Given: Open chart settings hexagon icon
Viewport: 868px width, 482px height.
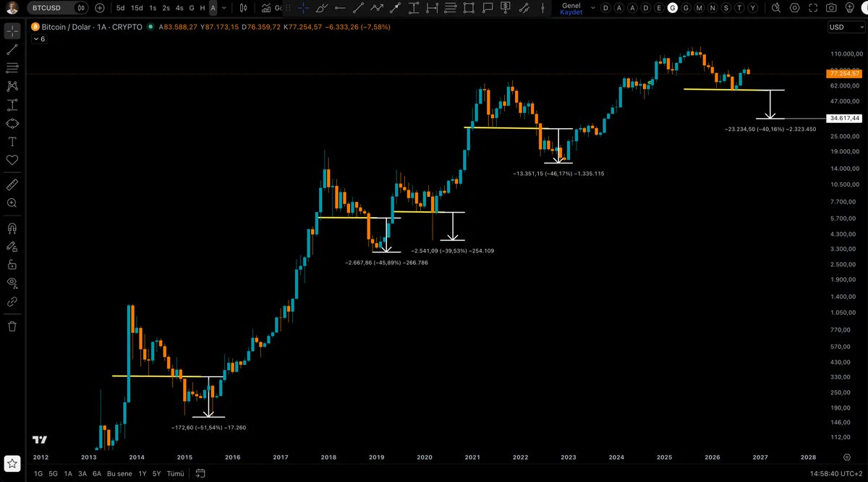Looking at the screenshot, I should coord(795,7).
